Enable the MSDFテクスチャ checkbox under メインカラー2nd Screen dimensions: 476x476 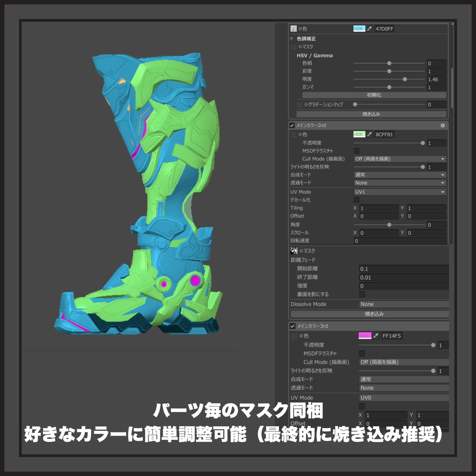[357, 150]
